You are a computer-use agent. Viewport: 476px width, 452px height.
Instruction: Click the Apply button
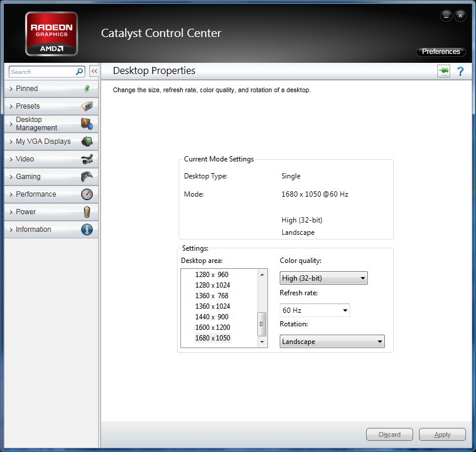(x=443, y=434)
